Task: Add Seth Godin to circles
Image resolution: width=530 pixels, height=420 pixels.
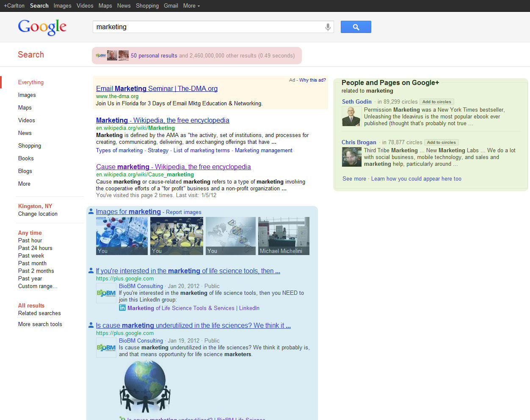Action: tap(436, 102)
